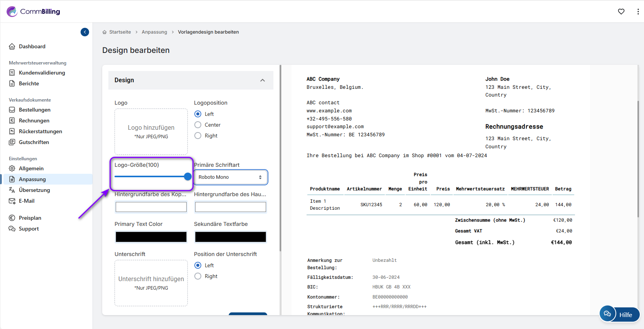Screen dimensions: 644x329
Task: Open the Primäre Schriftart dropdown
Action: click(x=230, y=177)
